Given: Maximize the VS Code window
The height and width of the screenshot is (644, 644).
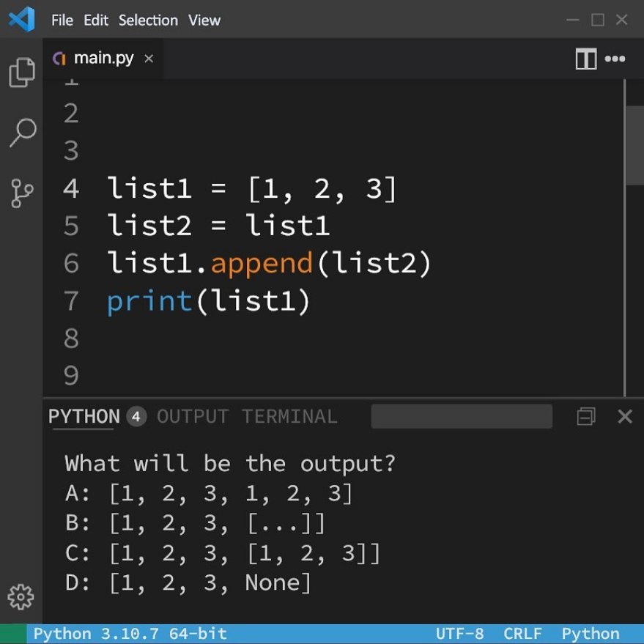Looking at the screenshot, I should (x=598, y=19).
